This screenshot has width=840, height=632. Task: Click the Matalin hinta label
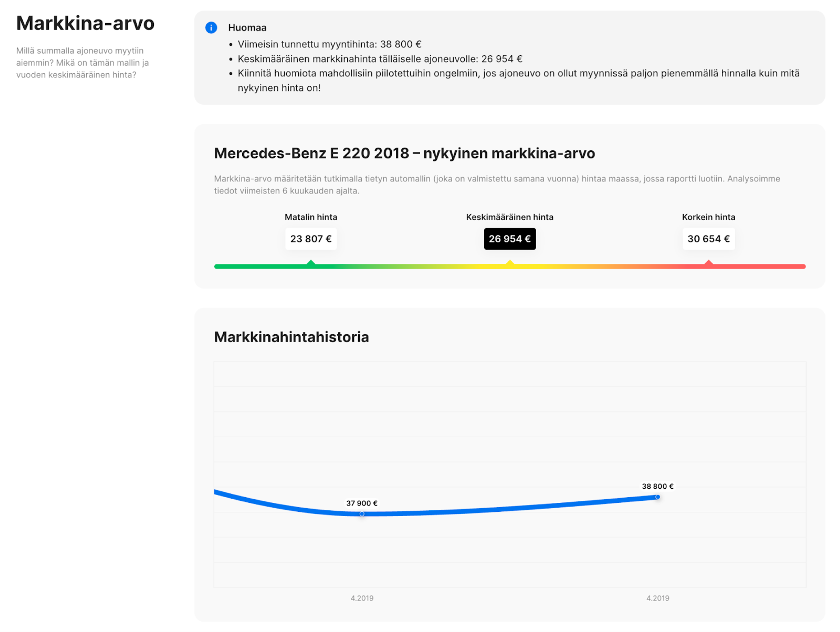[311, 217]
